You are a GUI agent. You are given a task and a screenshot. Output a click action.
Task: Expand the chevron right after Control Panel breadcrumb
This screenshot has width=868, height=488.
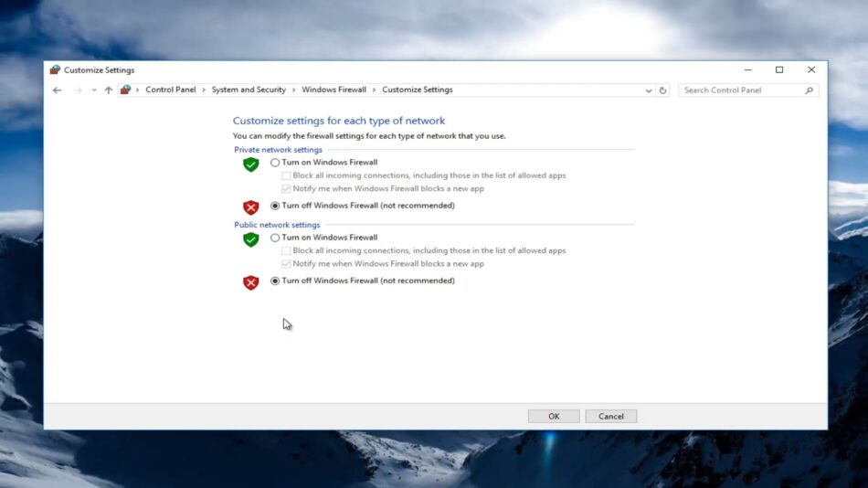[x=204, y=90]
